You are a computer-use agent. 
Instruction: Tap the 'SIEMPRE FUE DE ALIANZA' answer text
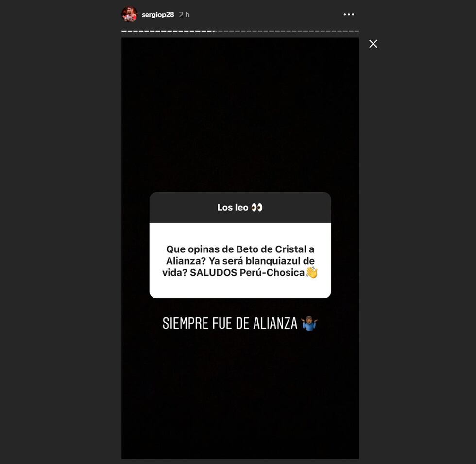(x=230, y=323)
